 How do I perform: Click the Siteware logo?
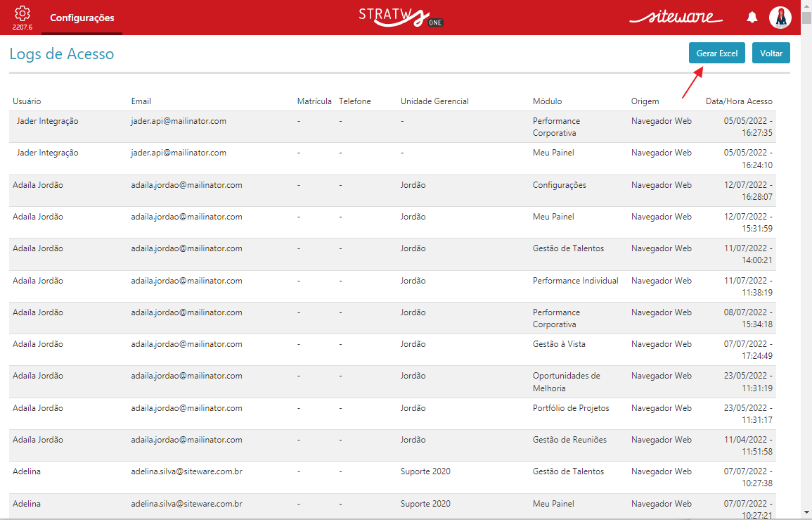click(676, 18)
